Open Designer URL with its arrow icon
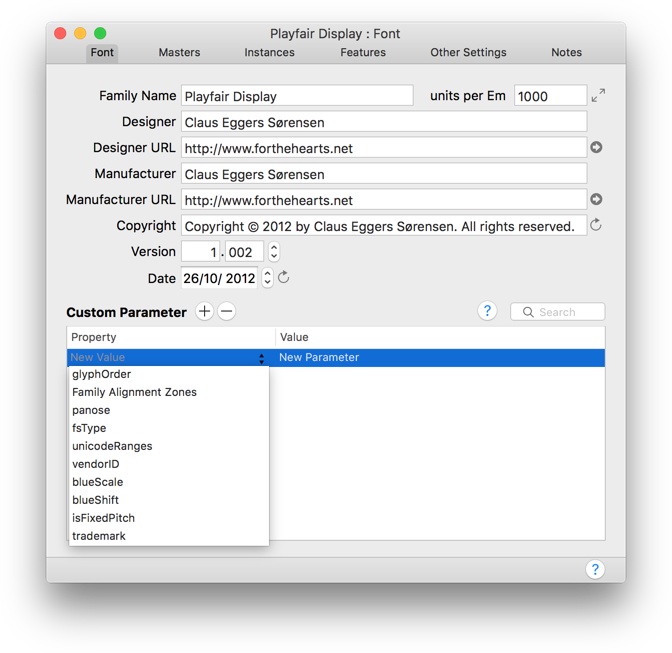 point(596,147)
